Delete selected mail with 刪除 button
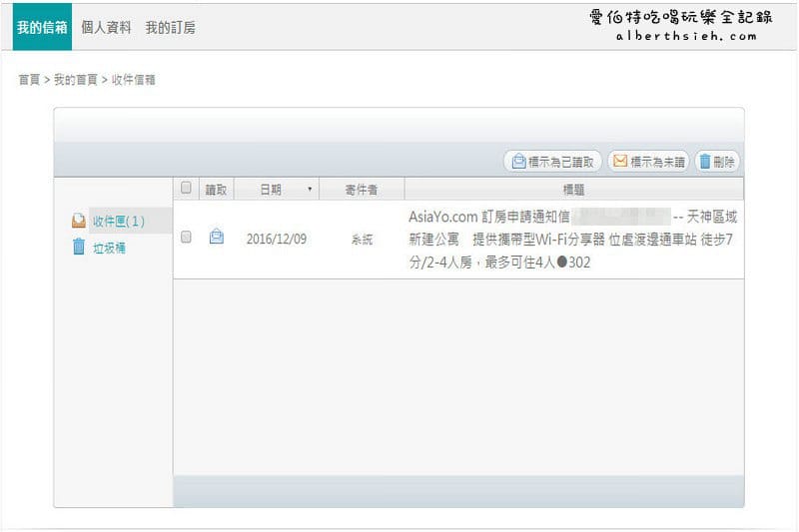Viewport: 799px width, 532px height. [x=717, y=162]
